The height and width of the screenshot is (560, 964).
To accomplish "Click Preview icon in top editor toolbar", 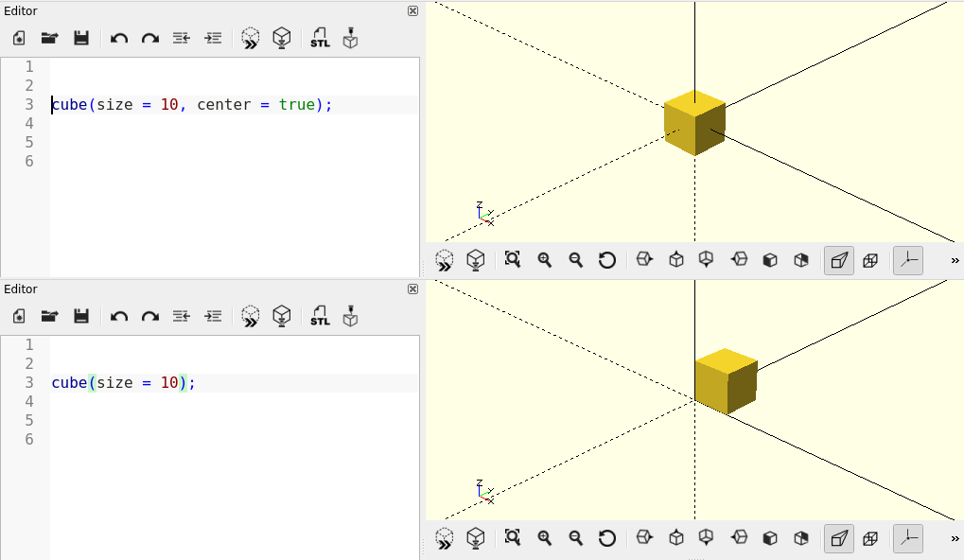I will 250,38.
